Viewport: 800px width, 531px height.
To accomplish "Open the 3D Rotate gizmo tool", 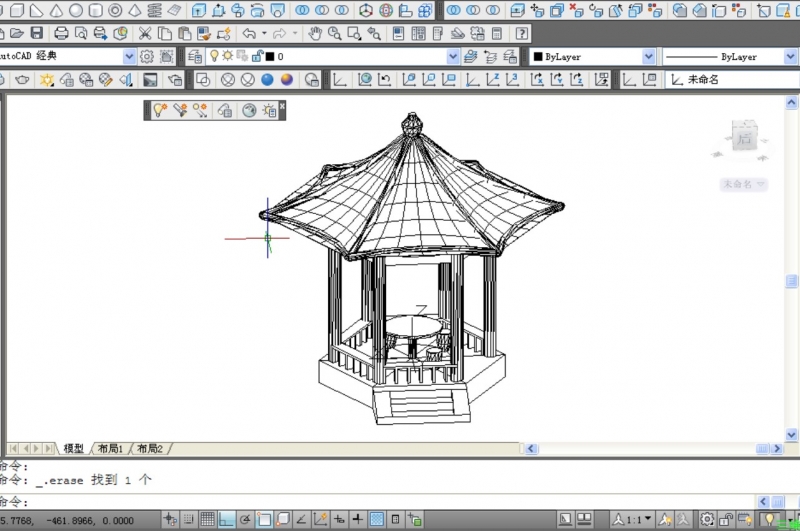I will click(386, 10).
